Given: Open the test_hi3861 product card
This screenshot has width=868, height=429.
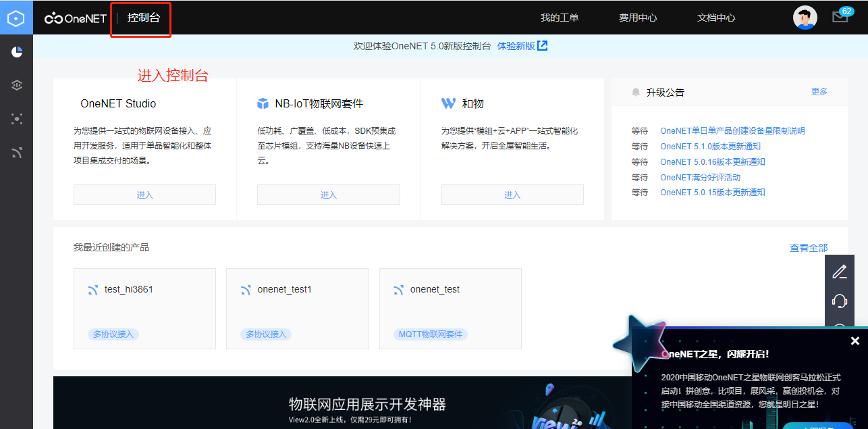Looking at the screenshot, I should point(144,308).
